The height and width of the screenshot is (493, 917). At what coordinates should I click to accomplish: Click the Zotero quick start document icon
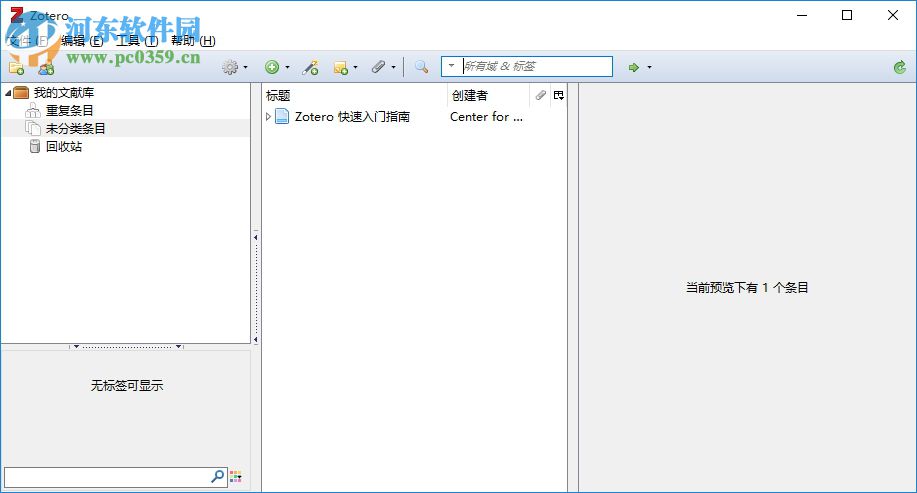coord(282,116)
